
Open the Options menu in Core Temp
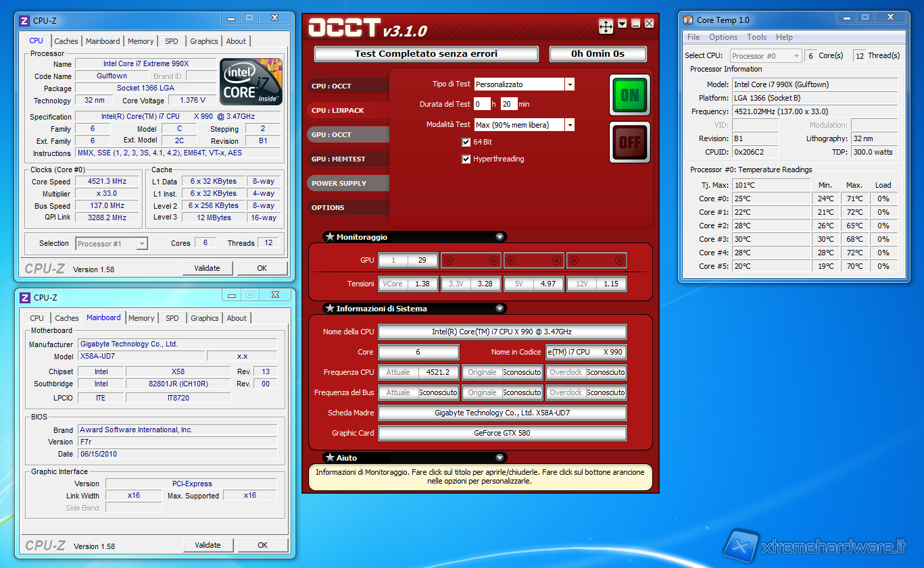coord(723,37)
